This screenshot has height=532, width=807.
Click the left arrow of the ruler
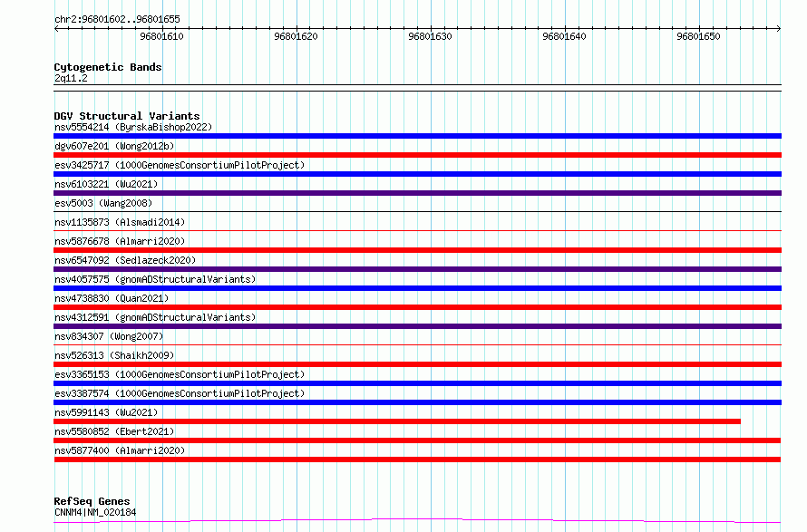(x=56, y=28)
